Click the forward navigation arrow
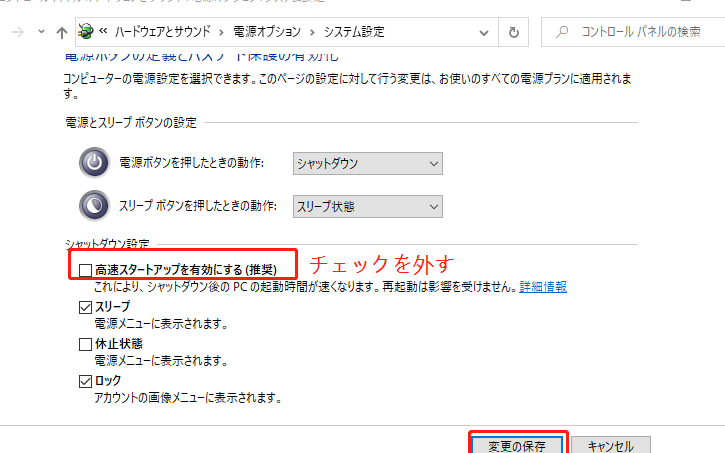The image size is (725, 453). click(x=18, y=32)
